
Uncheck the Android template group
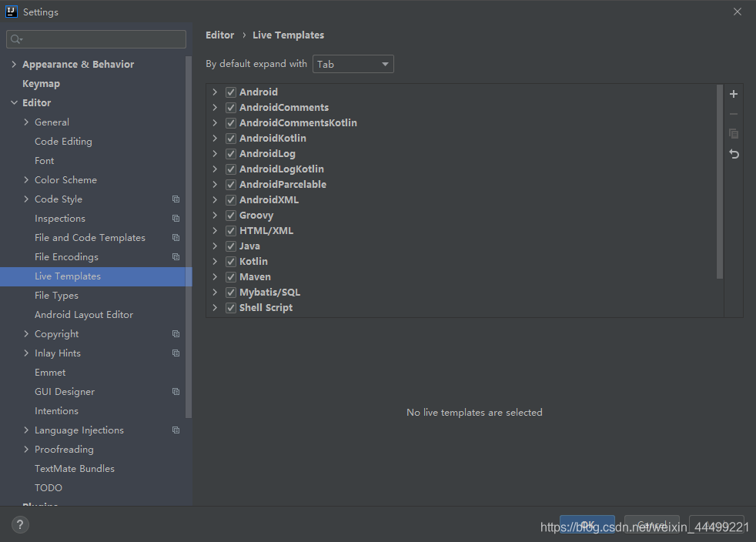[x=231, y=92]
